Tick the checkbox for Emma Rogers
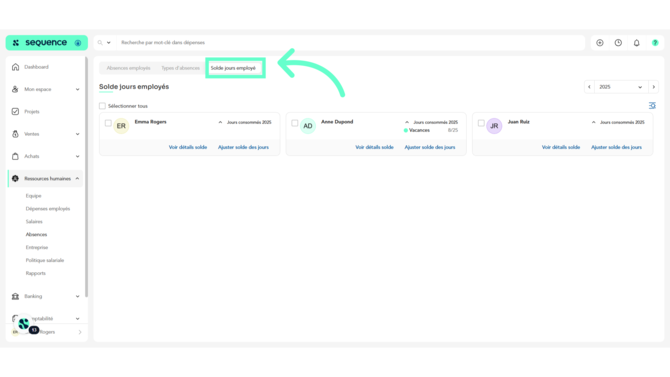The width and height of the screenshot is (670, 377). (x=108, y=123)
